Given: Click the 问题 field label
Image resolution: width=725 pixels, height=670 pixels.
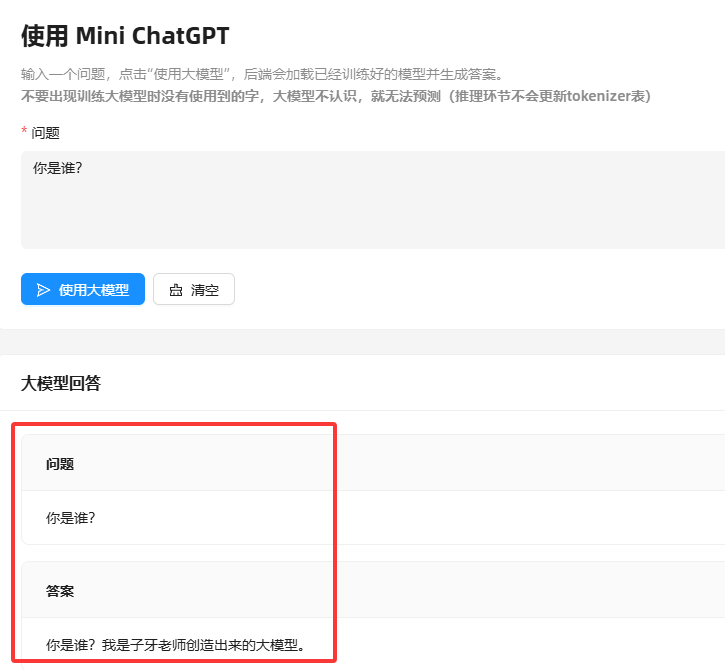Looking at the screenshot, I should click(x=45, y=133).
